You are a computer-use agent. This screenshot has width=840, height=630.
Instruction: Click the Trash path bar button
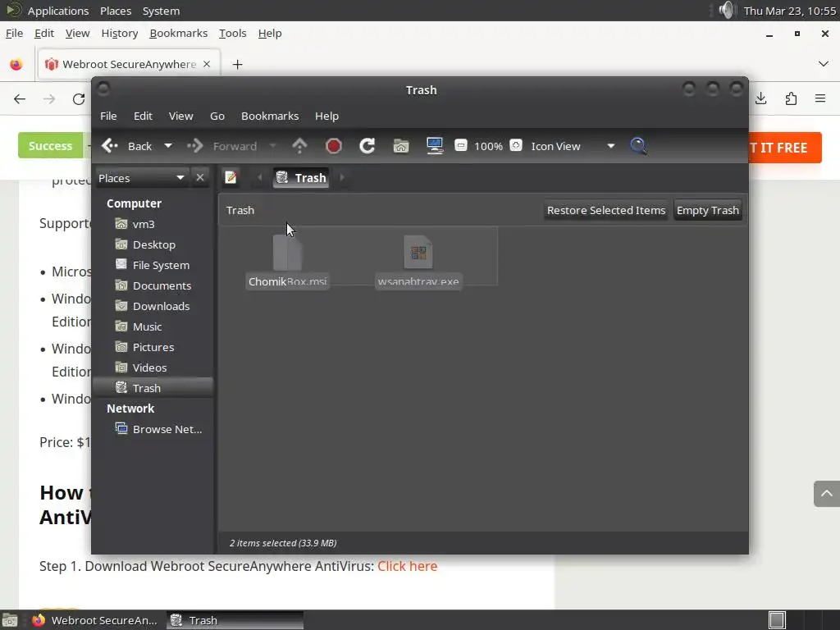click(x=301, y=178)
